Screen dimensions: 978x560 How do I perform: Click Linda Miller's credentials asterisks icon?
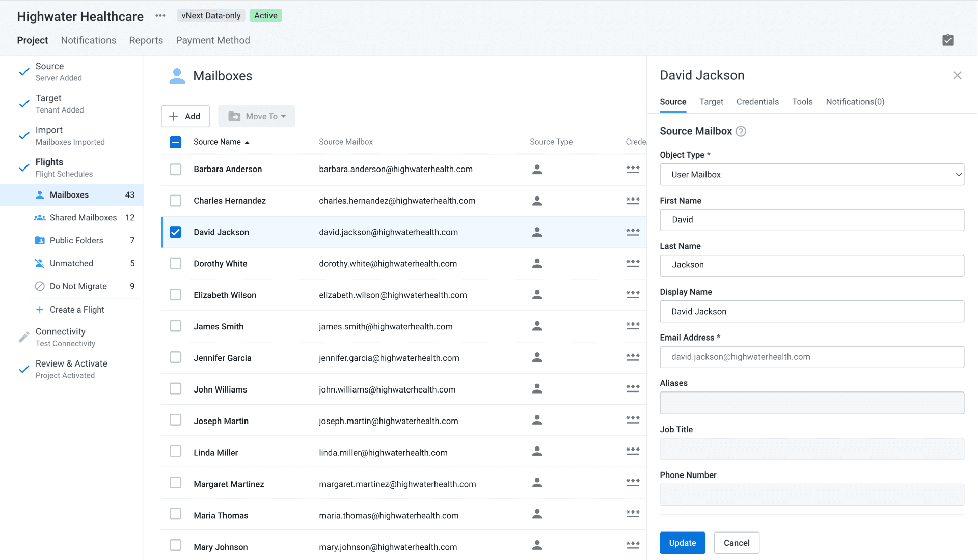(x=633, y=452)
